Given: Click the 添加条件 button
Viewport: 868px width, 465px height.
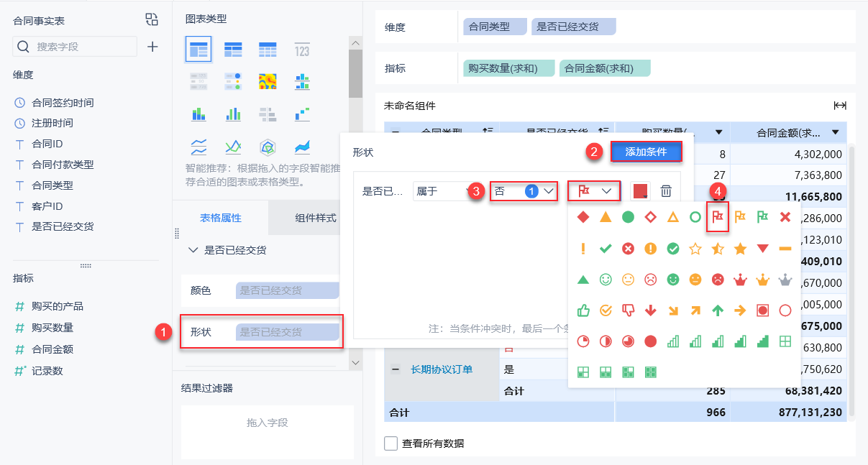Looking at the screenshot, I should click(x=646, y=152).
